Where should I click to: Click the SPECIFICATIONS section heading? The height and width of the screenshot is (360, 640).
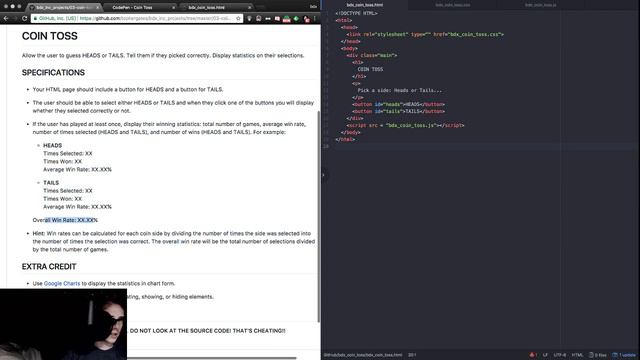[53, 73]
